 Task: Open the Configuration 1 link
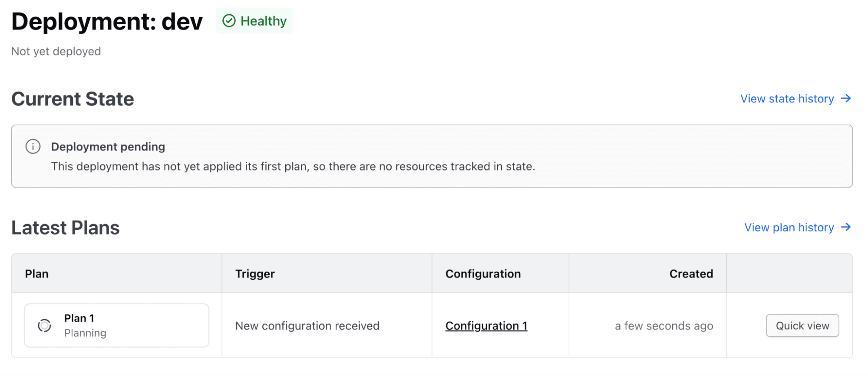[x=486, y=326]
